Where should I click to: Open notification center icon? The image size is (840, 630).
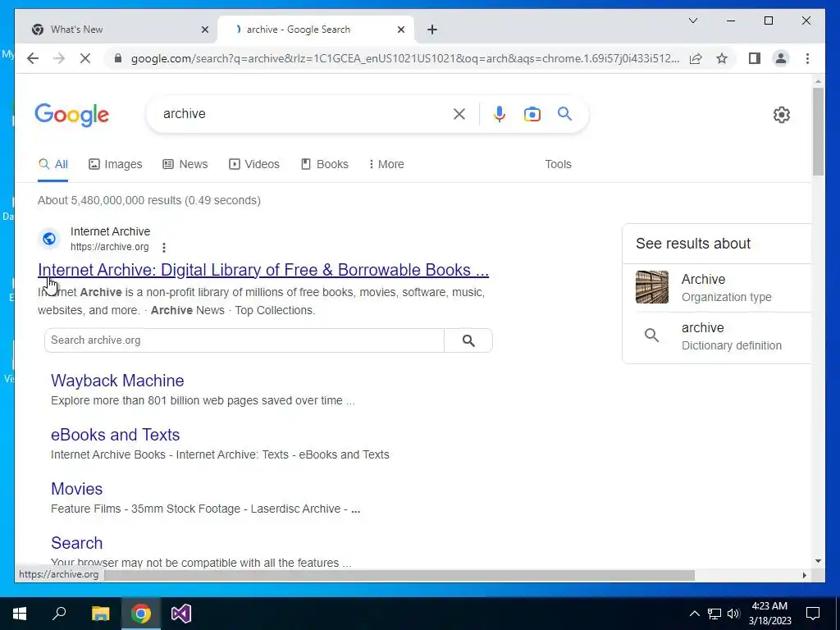click(x=813, y=614)
